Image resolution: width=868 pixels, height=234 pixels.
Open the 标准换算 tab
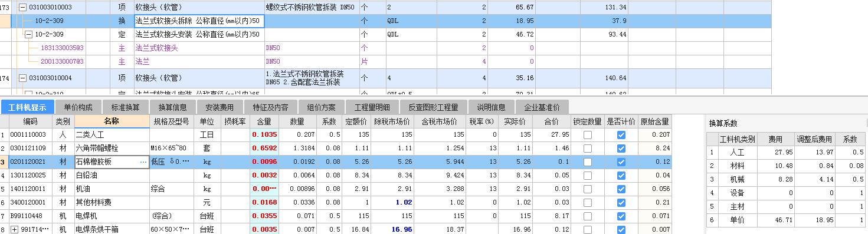pyautogui.click(x=125, y=107)
